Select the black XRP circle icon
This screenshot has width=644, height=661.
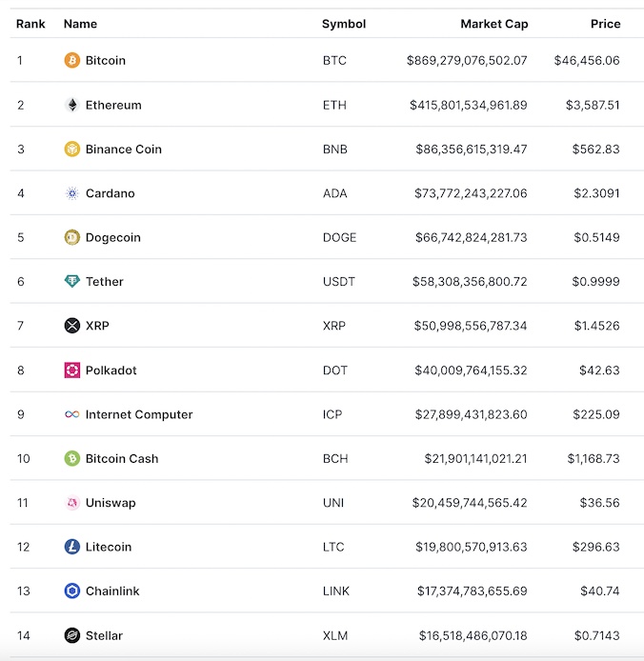[72, 326]
